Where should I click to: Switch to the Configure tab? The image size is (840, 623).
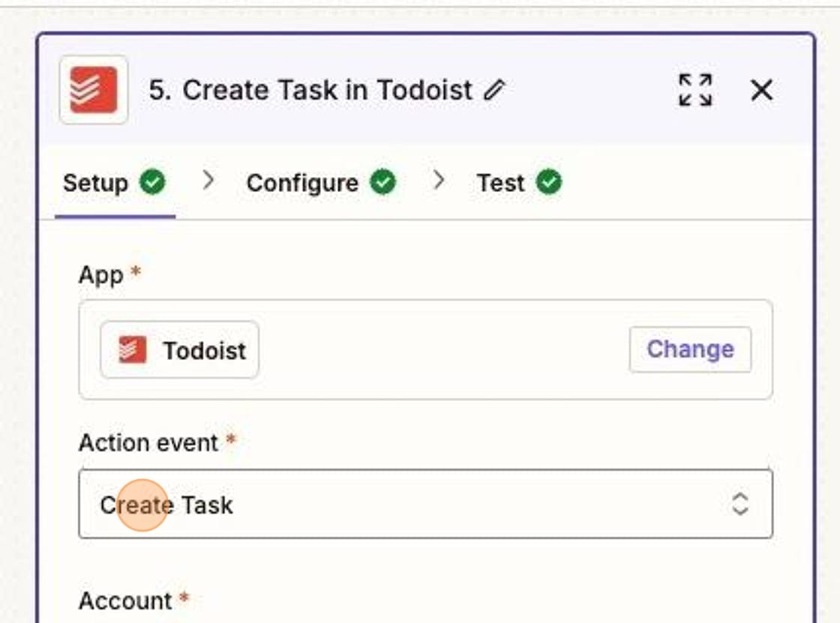(x=303, y=182)
